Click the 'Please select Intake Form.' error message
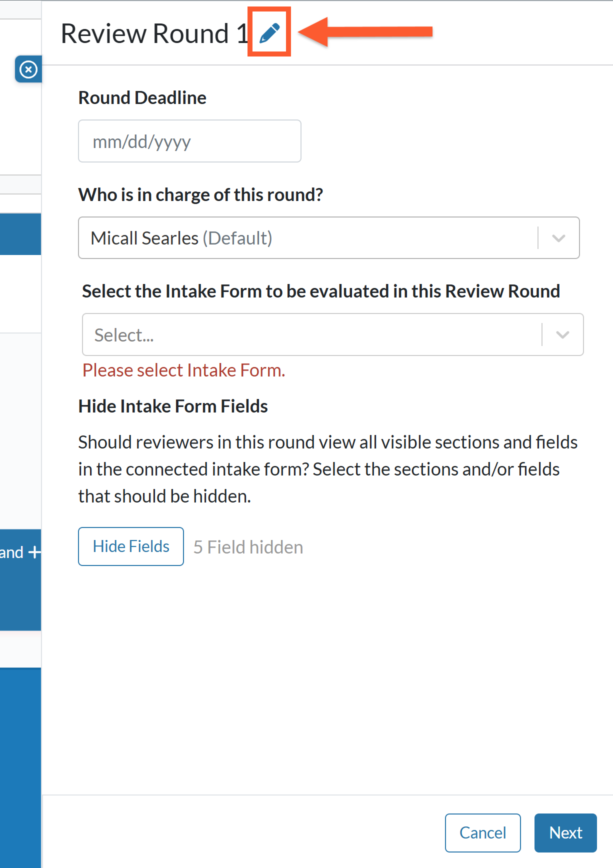Viewport: 613px width, 868px height. (x=184, y=370)
